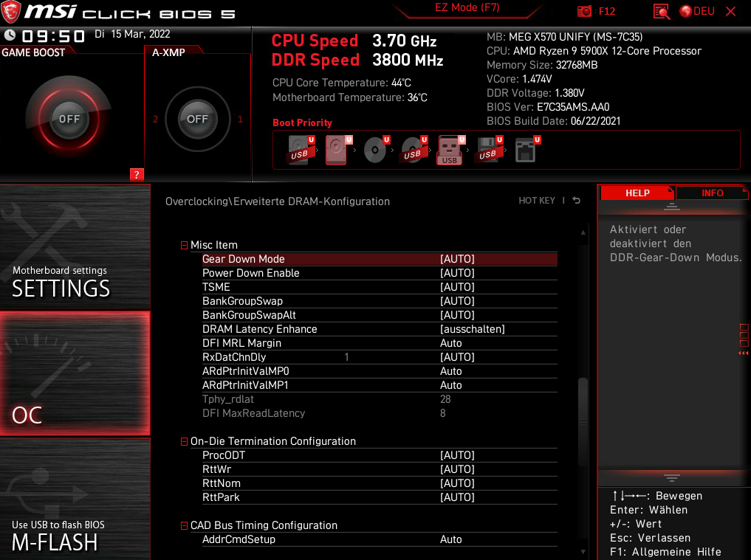Toggle the GAME BOOST off knob

point(69,119)
